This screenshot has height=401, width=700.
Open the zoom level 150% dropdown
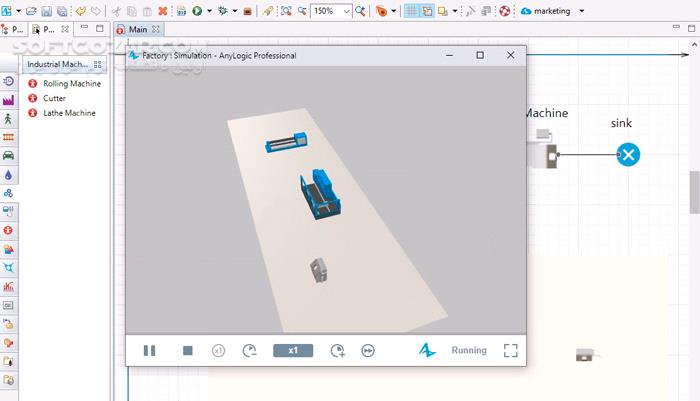(346, 11)
